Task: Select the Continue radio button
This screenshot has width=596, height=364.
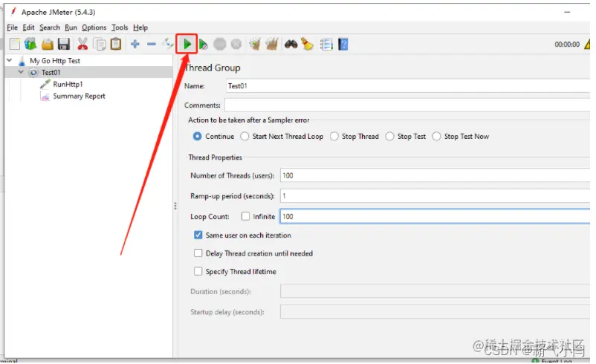Action: [x=197, y=137]
